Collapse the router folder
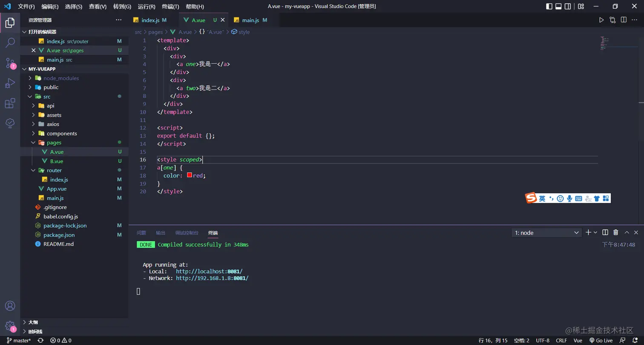The width and height of the screenshot is (644, 345). pos(74,170)
